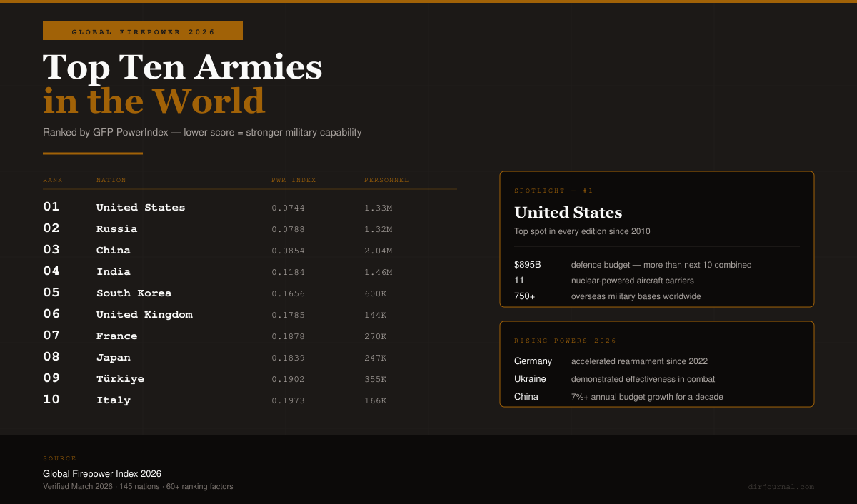Click the NATION column header

pos(111,180)
